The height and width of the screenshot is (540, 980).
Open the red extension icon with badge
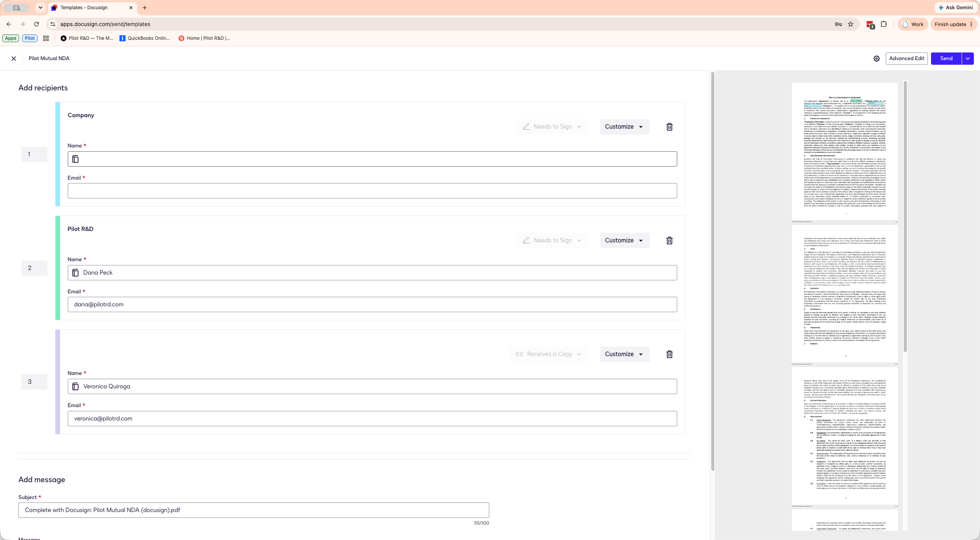870,25
